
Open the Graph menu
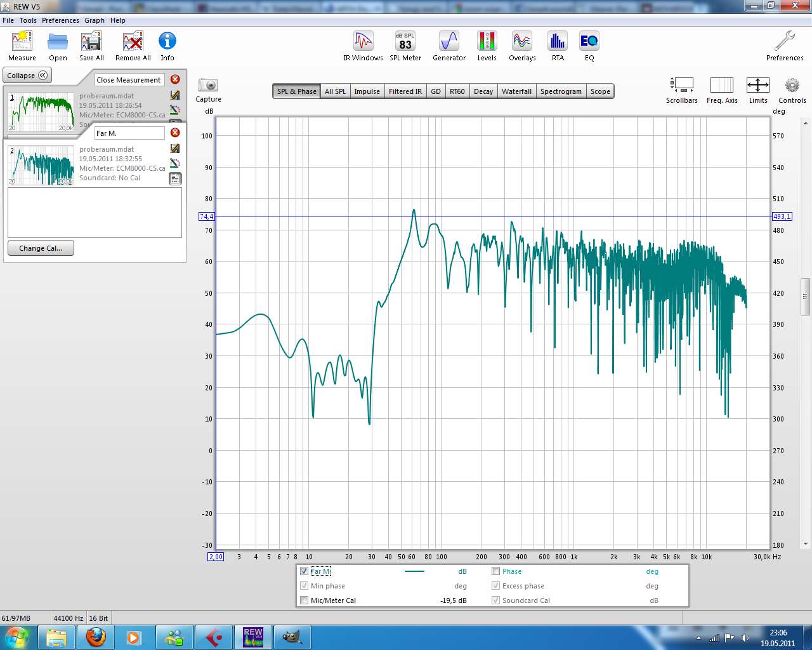(95, 20)
